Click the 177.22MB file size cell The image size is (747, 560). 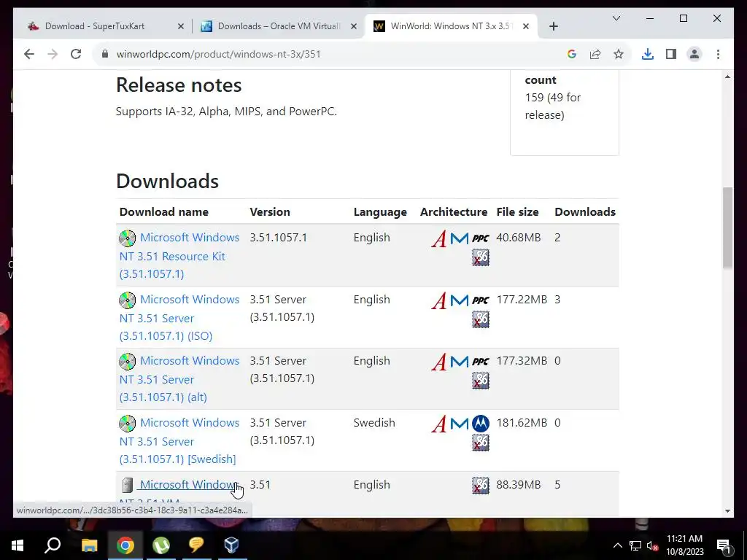(522, 300)
